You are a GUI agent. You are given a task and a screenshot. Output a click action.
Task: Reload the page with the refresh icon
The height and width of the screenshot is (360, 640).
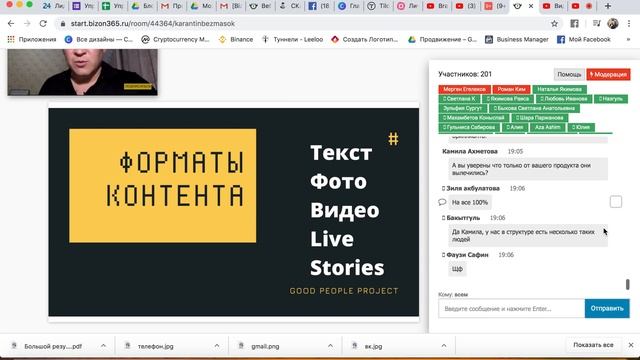pos(43,24)
